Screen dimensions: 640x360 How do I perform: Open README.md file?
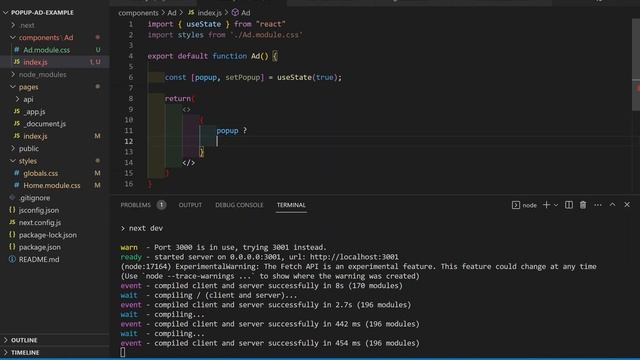pos(39,259)
